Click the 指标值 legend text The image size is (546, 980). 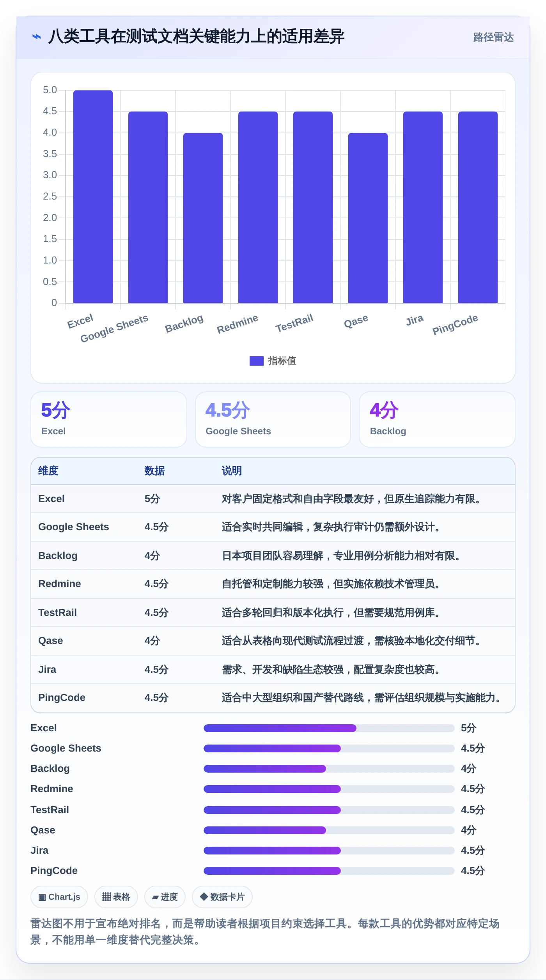click(x=282, y=361)
